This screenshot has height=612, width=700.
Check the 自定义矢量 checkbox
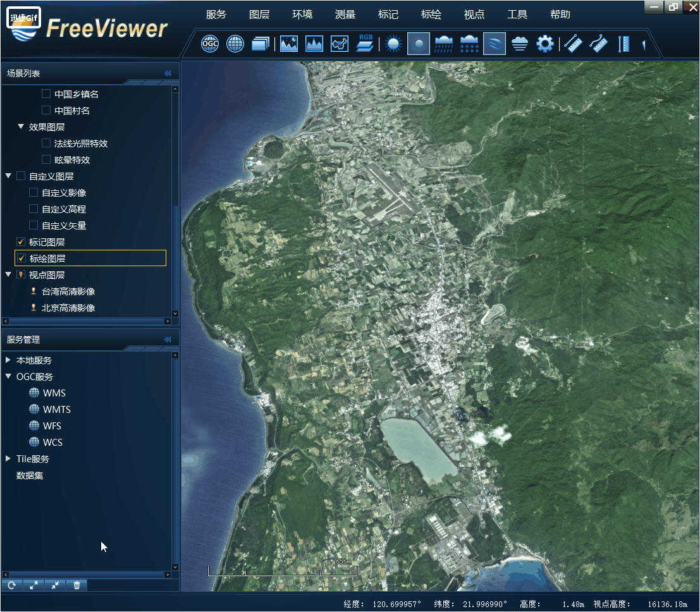[34, 226]
